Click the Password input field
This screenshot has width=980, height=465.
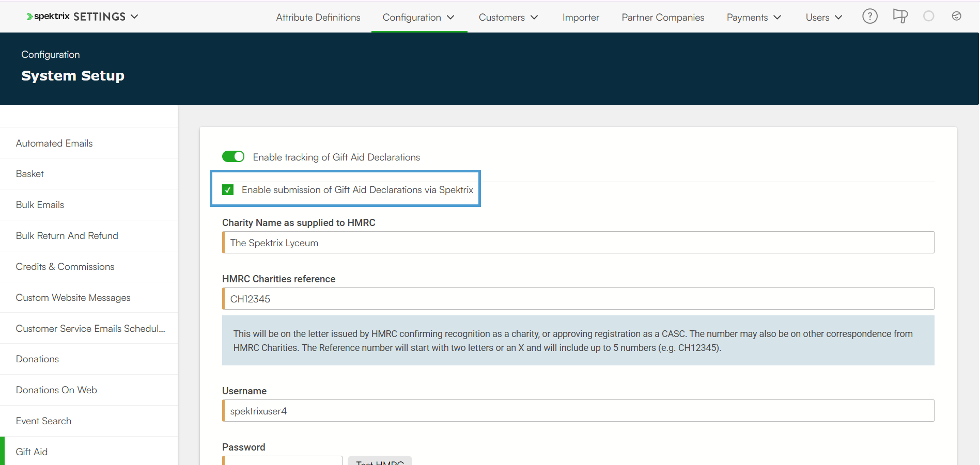[282, 460]
